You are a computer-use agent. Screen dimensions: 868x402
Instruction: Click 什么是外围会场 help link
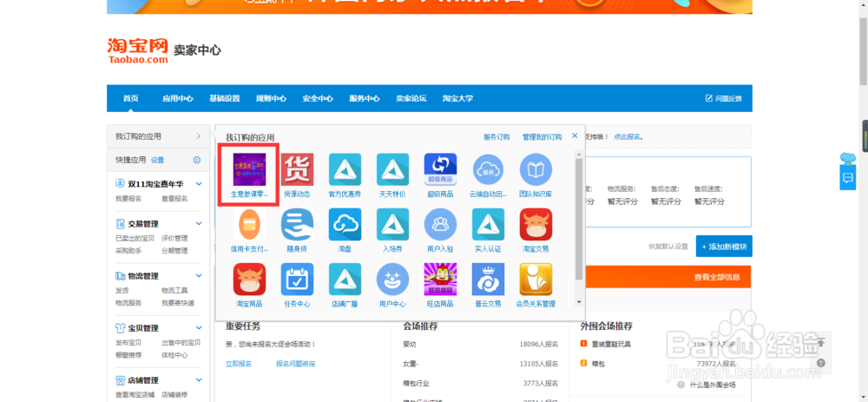(713, 385)
